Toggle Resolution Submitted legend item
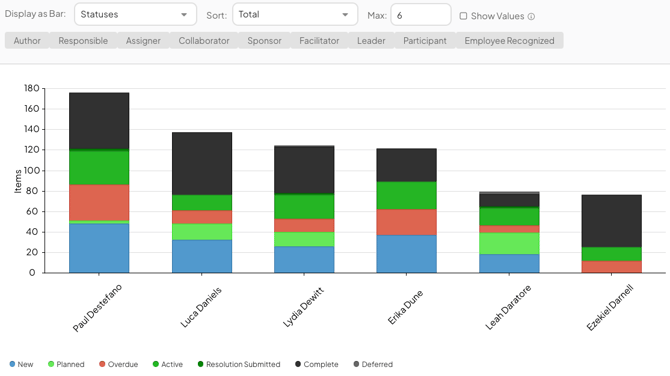 pos(239,364)
